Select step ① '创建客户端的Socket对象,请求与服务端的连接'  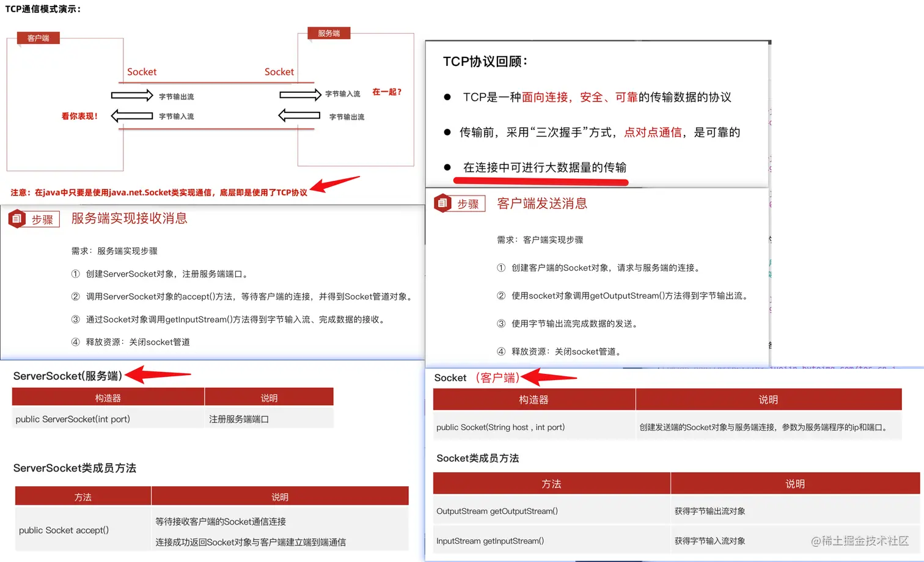(x=600, y=268)
